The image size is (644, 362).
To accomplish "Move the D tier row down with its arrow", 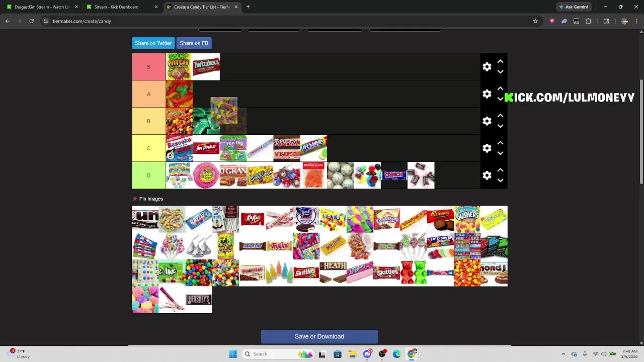I will coord(500,180).
